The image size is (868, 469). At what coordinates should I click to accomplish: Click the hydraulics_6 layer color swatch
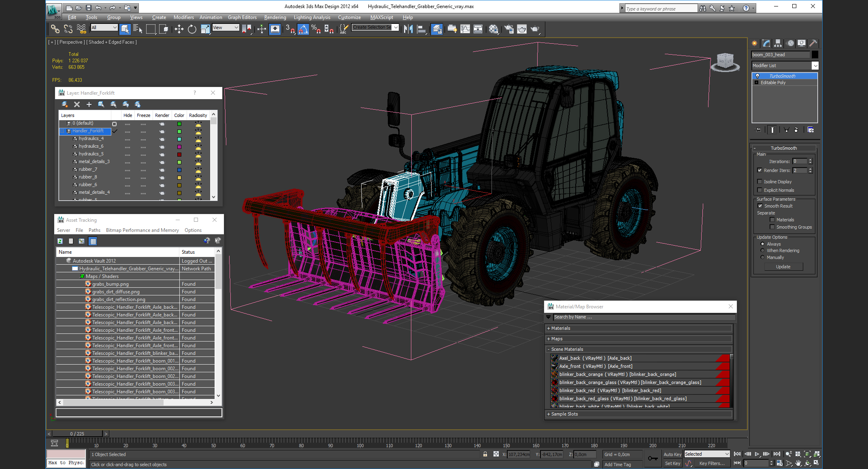coord(179,146)
